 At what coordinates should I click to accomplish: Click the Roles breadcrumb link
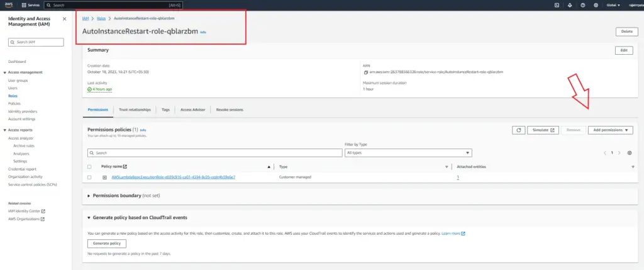[101, 18]
